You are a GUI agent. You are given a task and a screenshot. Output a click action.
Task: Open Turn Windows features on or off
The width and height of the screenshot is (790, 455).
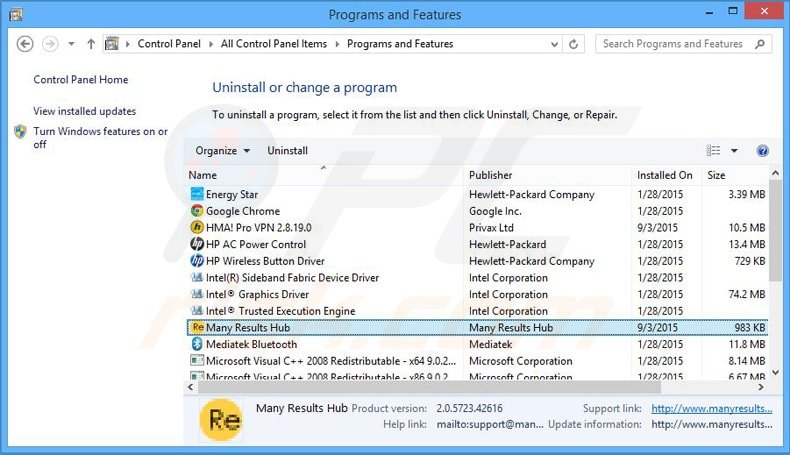point(100,138)
